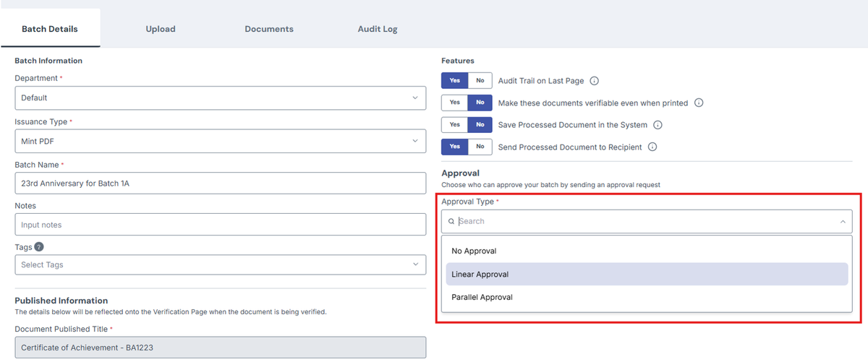868x362 pixels.
Task: Click the Notes input field
Action: click(220, 225)
